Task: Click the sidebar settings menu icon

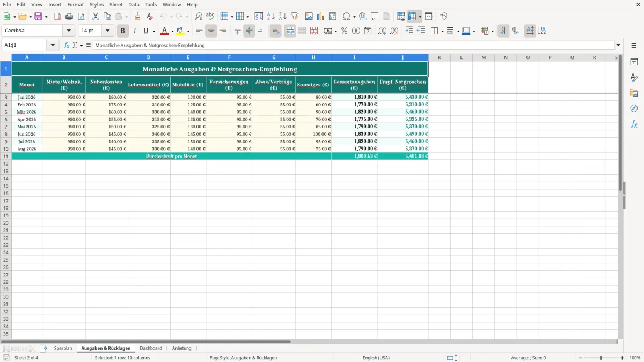Action: [634, 46]
